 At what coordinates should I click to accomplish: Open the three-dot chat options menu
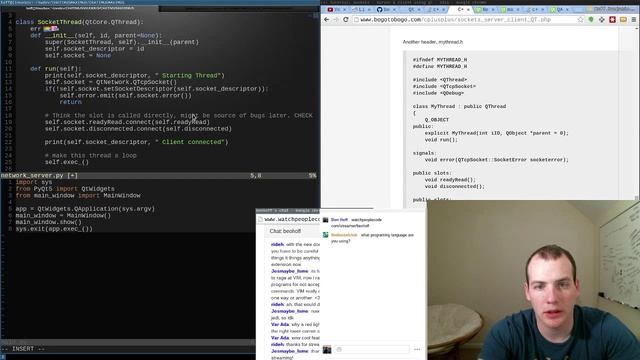coord(417,349)
